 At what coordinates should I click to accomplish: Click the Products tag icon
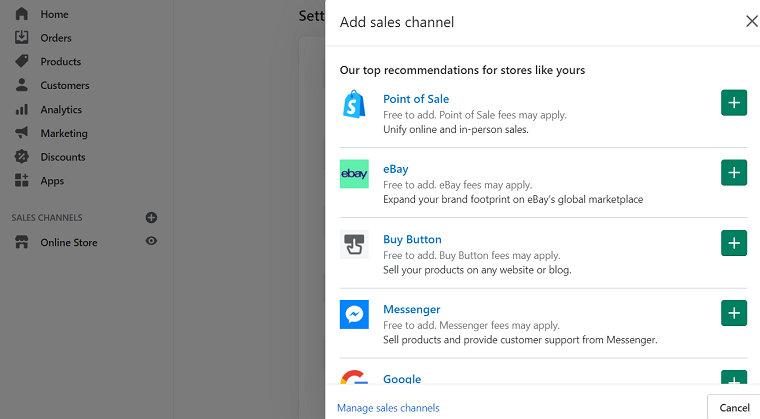coord(21,61)
